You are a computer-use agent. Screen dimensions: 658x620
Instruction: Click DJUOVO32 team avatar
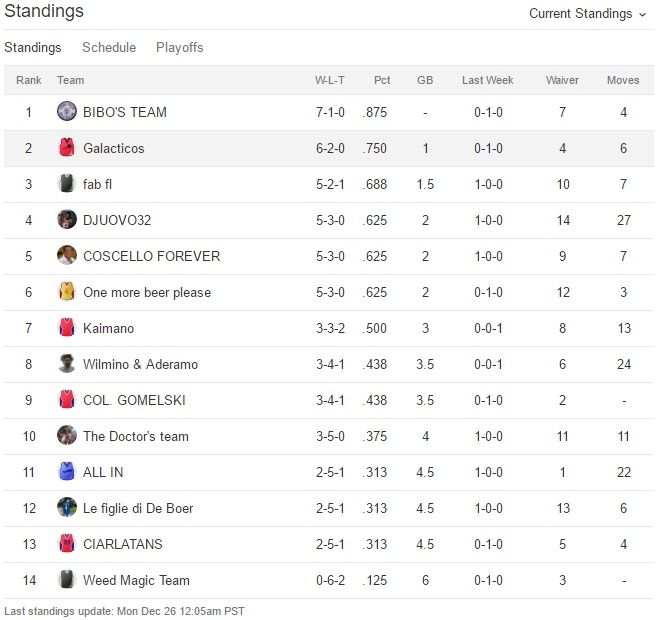67,220
